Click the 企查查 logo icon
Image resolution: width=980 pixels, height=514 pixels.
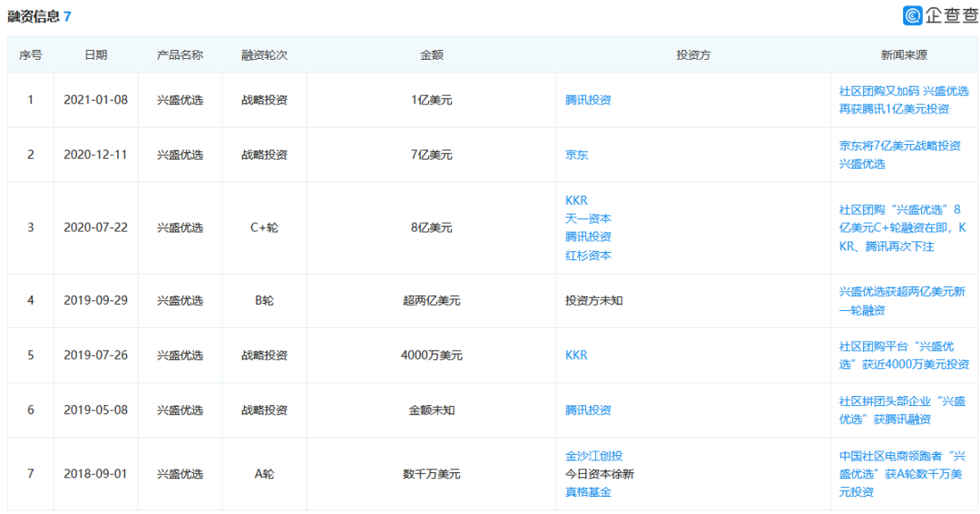pyautogui.click(x=913, y=15)
